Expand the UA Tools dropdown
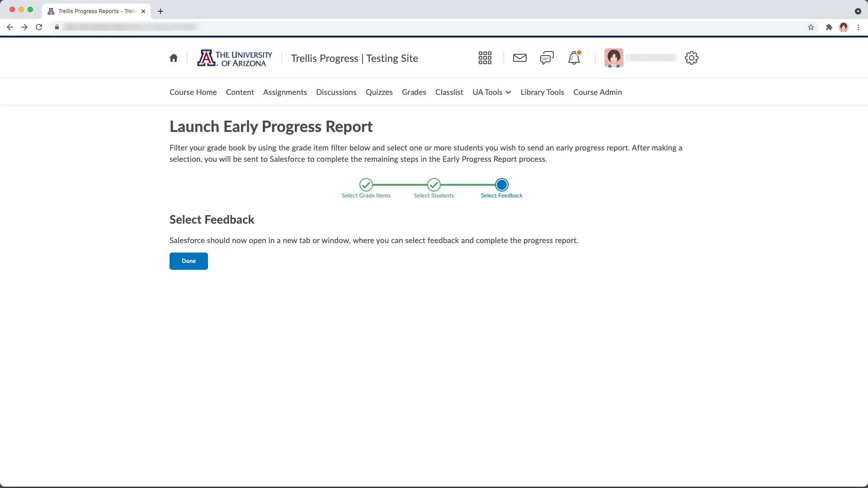Image resolution: width=868 pixels, height=488 pixels. (x=492, y=92)
